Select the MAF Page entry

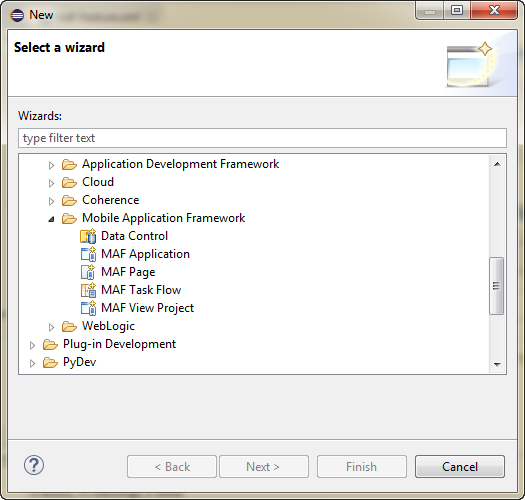pos(128,272)
